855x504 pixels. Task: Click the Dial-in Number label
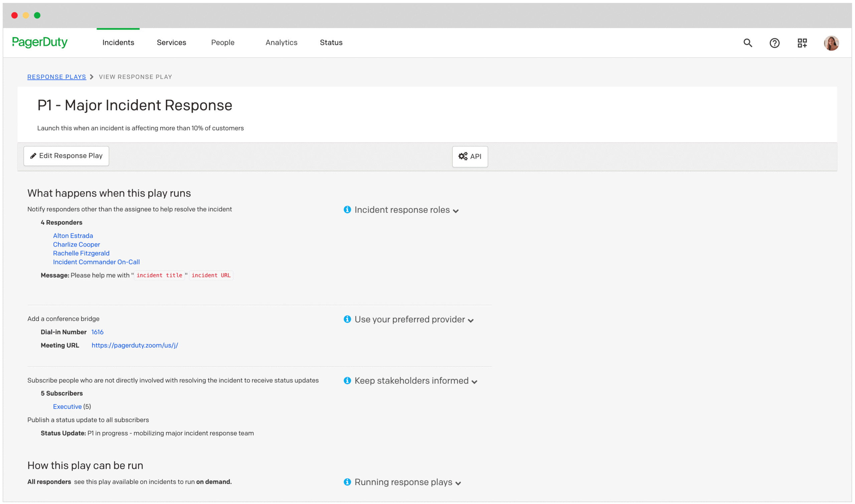pyautogui.click(x=63, y=332)
